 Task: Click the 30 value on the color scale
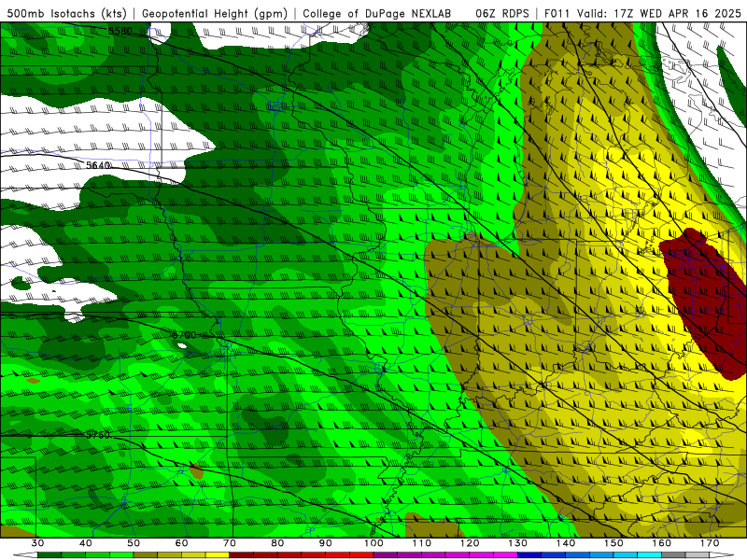(x=37, y=543)
